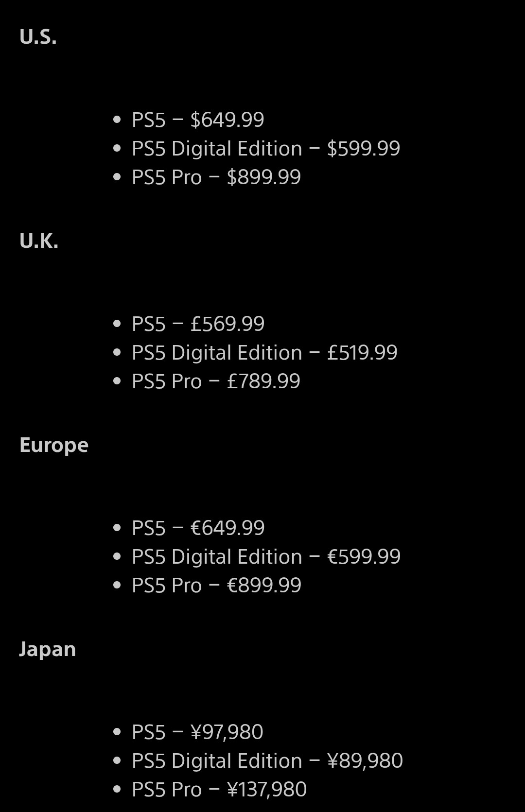525x812 pixels.
Task: Click PS5 Digital Edition $599.99 entry
Action: pos(265,148)
